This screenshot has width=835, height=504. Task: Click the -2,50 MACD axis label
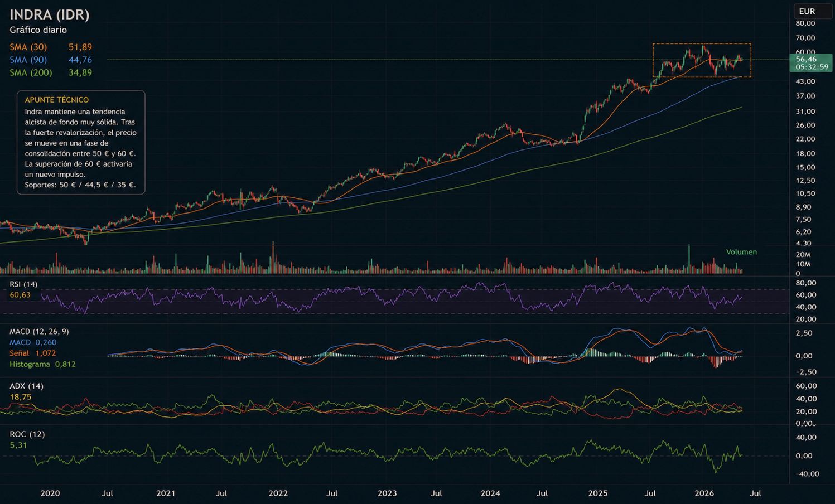tap(805, 372)
